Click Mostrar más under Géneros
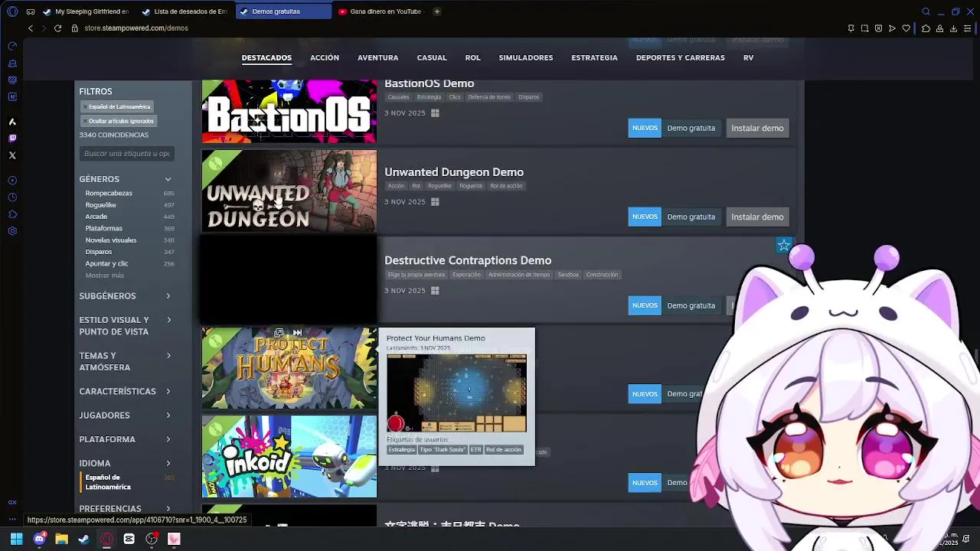Screen dimensions: 980x551 click(105, 275)
